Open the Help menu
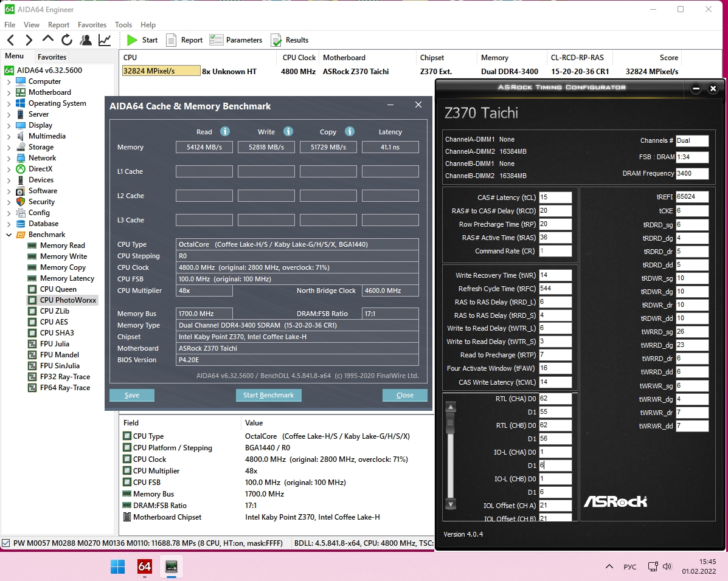 point(148,24)
